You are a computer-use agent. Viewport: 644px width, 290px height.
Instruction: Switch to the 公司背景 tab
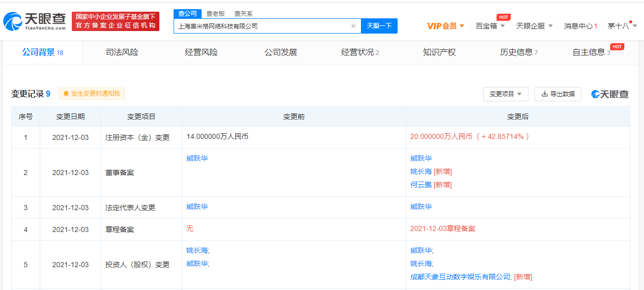click(43, 52)
